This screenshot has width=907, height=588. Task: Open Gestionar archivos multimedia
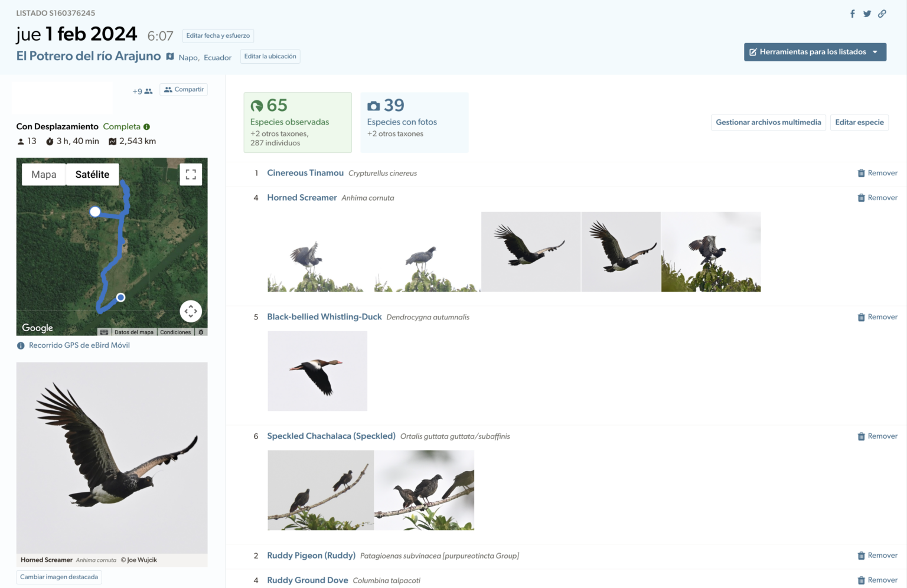[768, 122]
